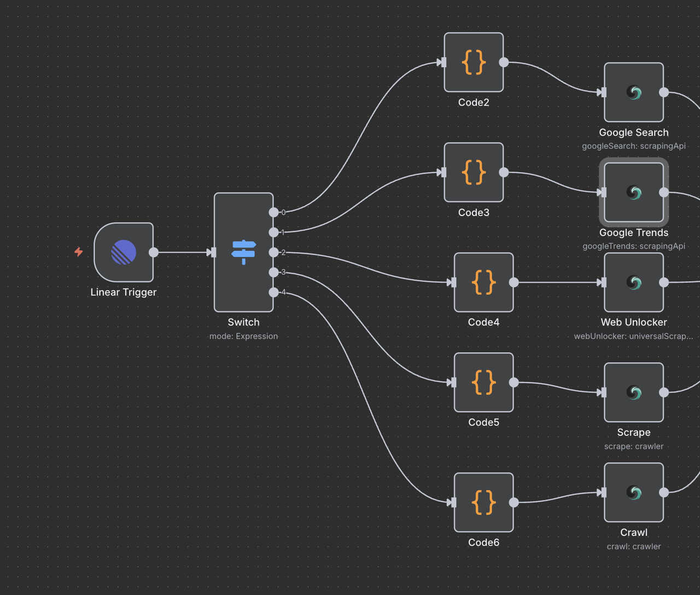Screen dimensions: 700x595
Task: Click the Code3 output connector
Action: (x=504, y=172)
